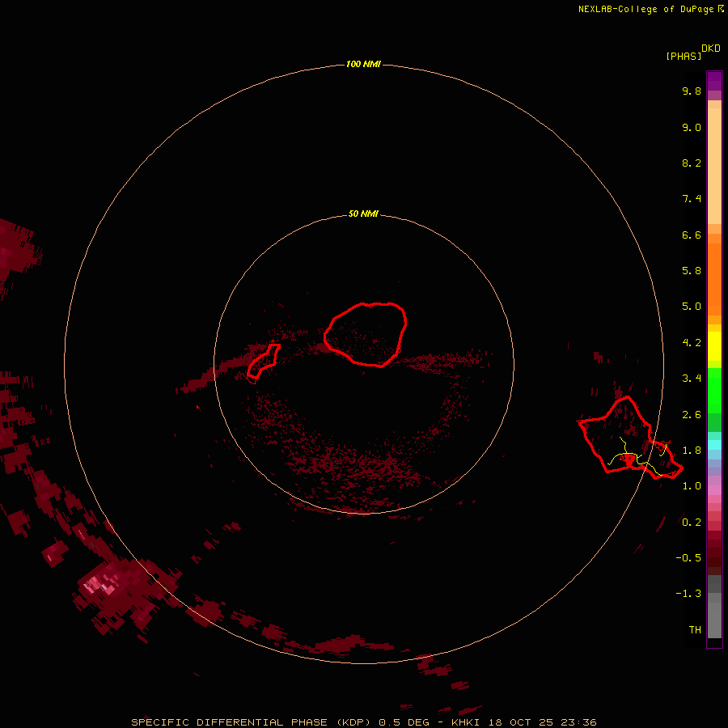728x728 pixels.
Task: Click the 9.0 legend value
Action: coord(692,127)
